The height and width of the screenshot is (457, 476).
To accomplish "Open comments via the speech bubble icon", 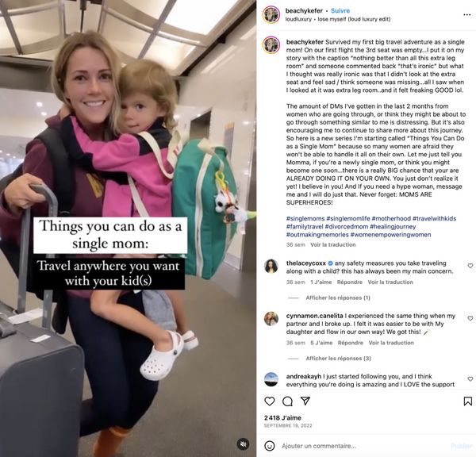I will click(x=287, y=401).
